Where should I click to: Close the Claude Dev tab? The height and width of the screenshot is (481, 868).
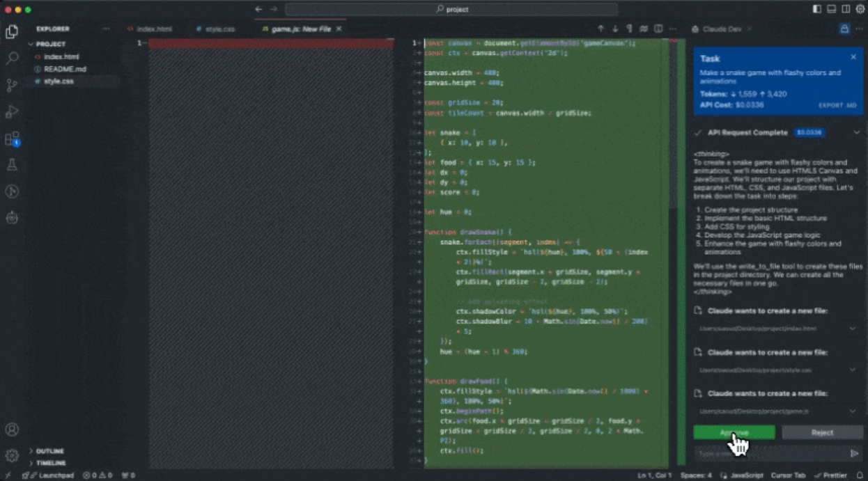point(750,29)
